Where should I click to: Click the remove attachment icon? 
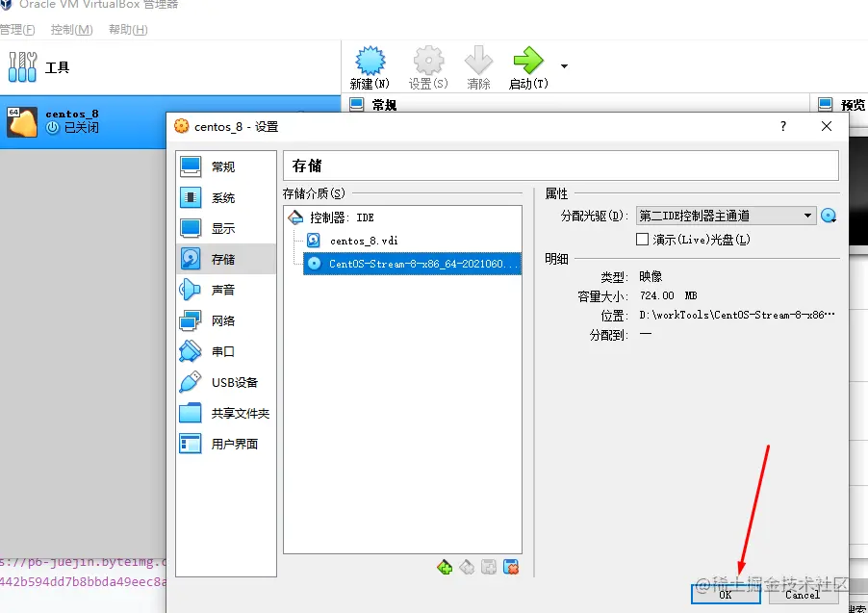[511, 567]
